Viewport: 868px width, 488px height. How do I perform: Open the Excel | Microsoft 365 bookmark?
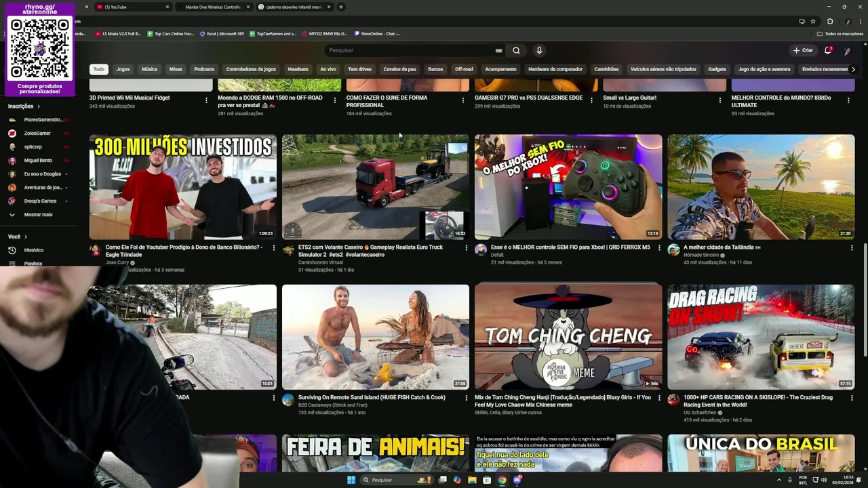[222, 33]
